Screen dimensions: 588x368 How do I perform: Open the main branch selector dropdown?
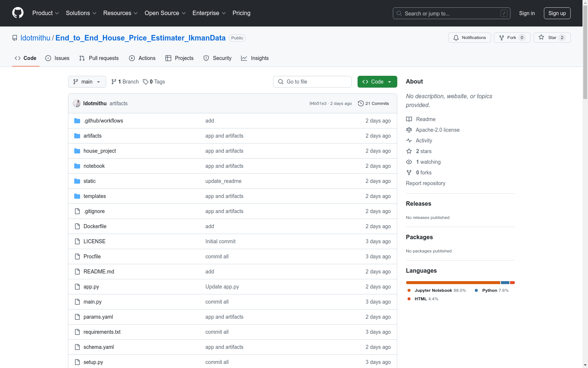[87, 82]
